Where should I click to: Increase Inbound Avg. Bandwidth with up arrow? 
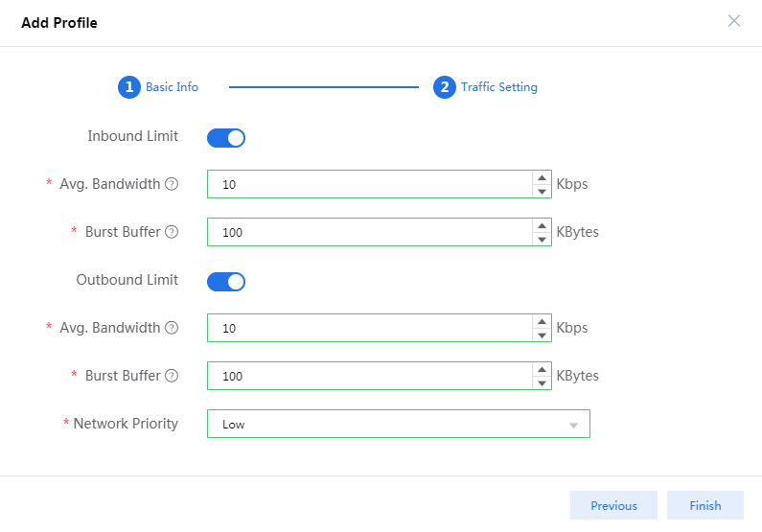point(543,177)
